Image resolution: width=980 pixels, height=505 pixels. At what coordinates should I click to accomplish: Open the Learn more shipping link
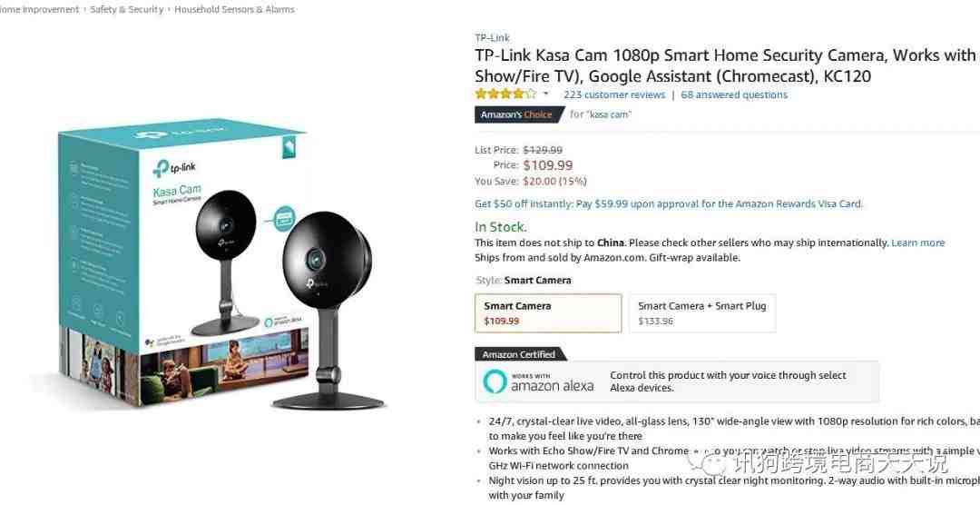917,243
